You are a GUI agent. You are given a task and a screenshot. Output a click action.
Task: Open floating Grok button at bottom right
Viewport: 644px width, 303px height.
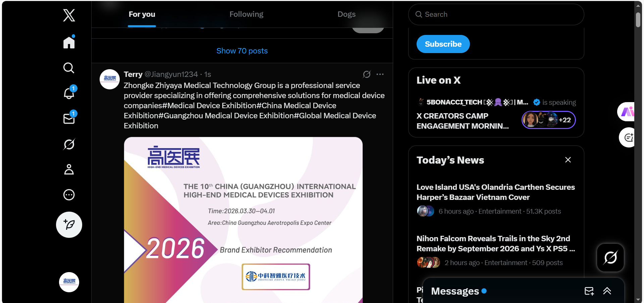tap(610, 258)
